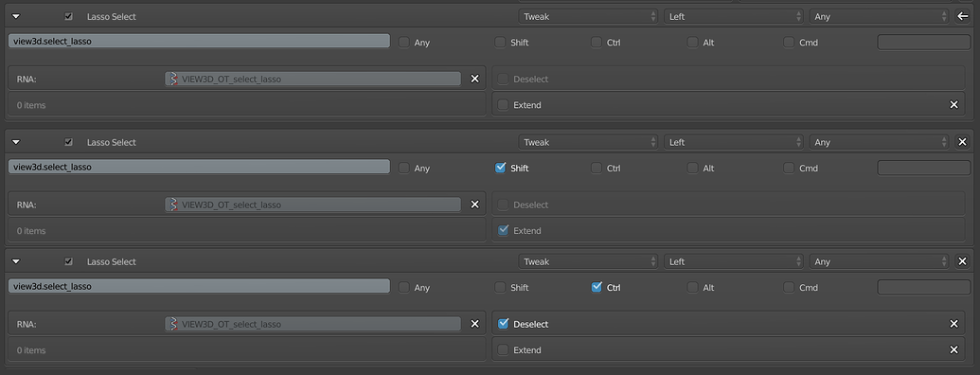The image size is (980, 375).
Task: Click the RNA struct icon in the Shift Lasso Select entry
Action: tap(173, 205)
